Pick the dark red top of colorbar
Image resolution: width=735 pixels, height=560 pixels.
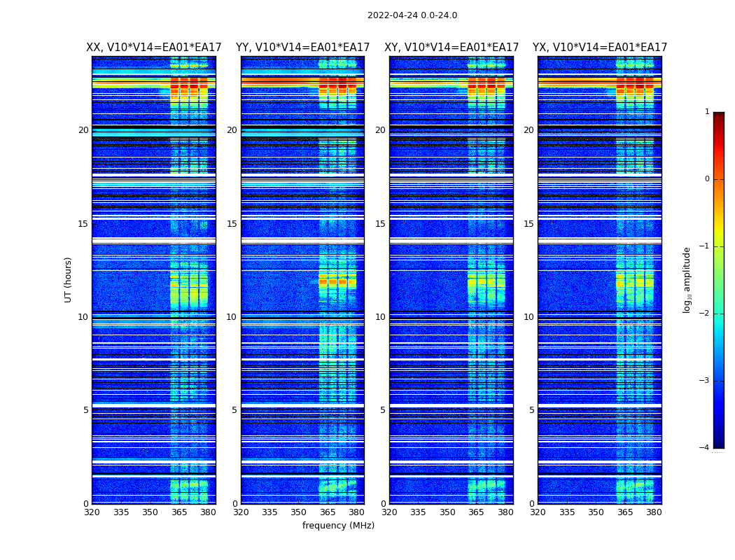click(718, 115)
